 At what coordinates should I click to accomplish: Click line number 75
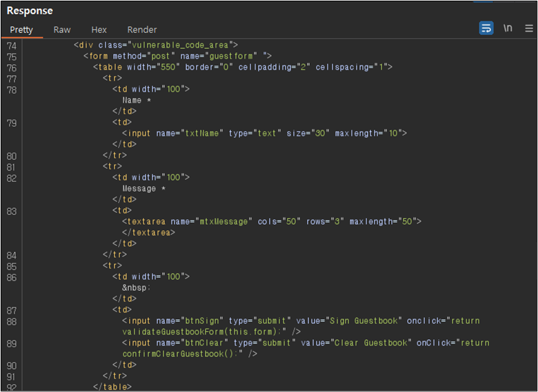(x=12, y=57)
